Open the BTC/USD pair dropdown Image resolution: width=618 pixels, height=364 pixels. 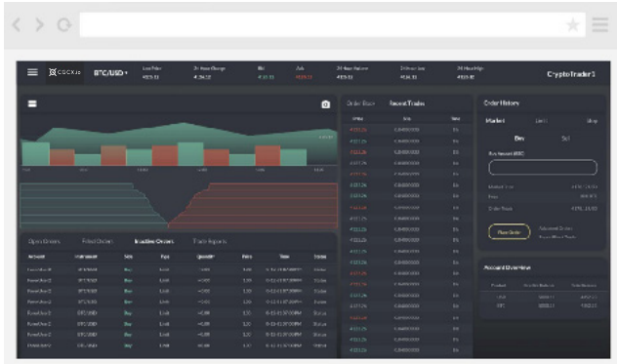pos(110,73)
